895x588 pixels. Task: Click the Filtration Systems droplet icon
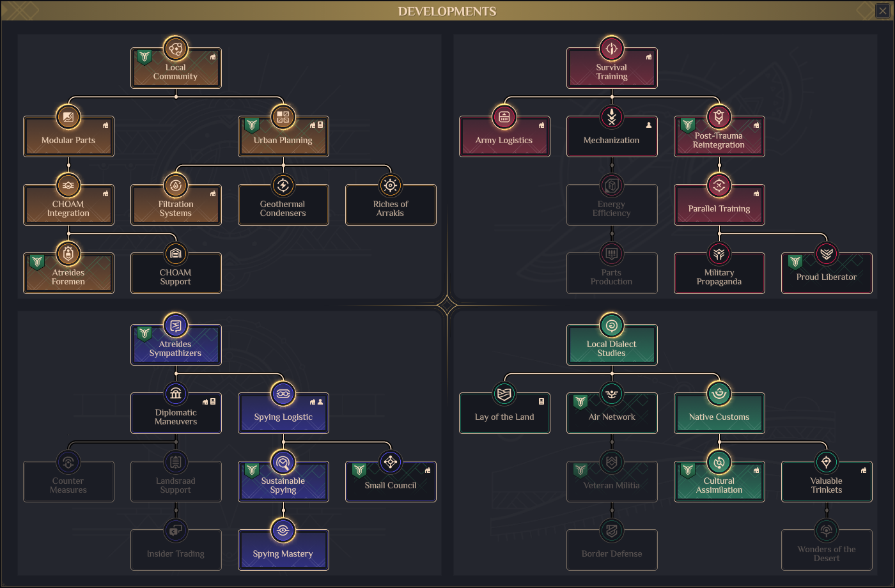176,185
